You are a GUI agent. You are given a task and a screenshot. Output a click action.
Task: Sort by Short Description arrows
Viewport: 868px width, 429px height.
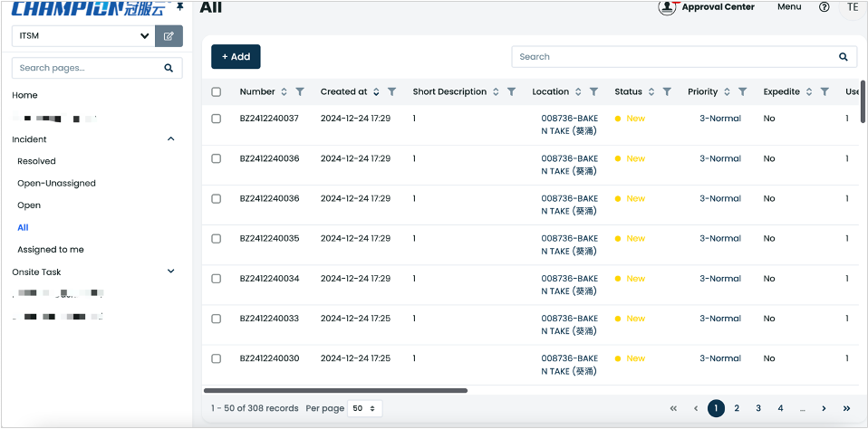(496, 91)
